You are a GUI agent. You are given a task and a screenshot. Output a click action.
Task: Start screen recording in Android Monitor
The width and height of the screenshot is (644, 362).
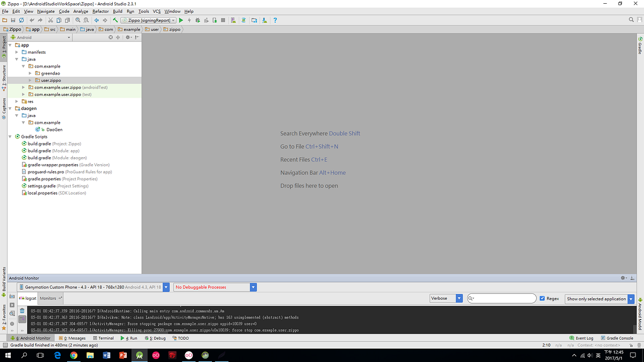pyautogui.click(x=12, y=305)
